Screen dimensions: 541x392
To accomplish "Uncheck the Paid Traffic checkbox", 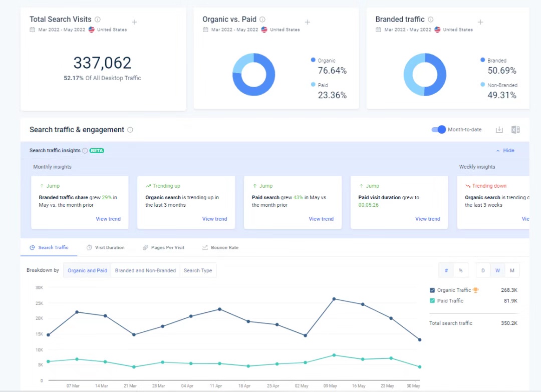I will (432, 301).
